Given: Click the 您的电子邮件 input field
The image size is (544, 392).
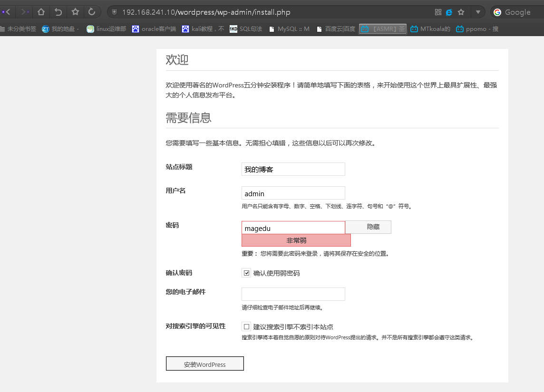Looking at the screenshot, I should [x=293, y=294].
